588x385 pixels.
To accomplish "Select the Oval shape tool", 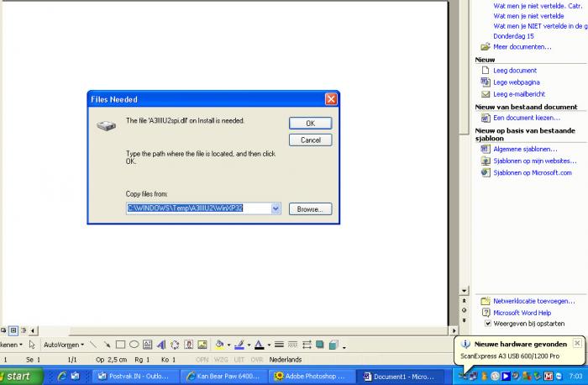I will 134,345.
